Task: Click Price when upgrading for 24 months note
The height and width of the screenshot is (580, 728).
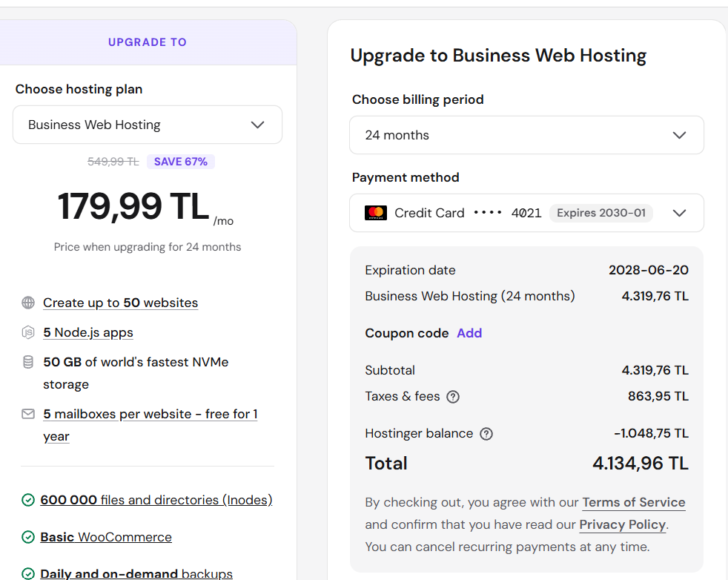Action: pos(148,247)
